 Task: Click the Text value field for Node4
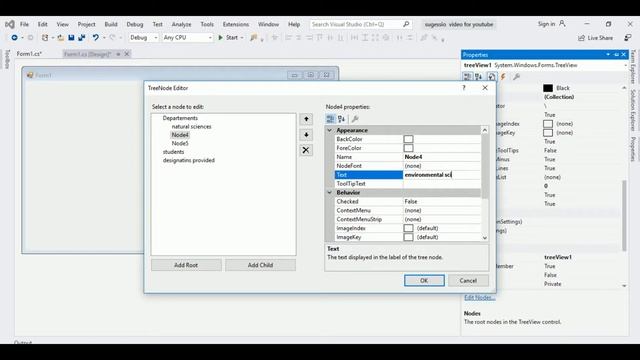pyautogui.click(x=442, y=175)
